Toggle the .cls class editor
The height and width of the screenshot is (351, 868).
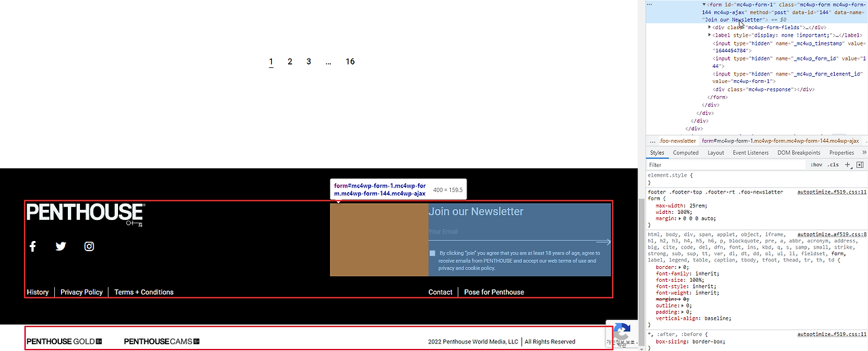833,165
